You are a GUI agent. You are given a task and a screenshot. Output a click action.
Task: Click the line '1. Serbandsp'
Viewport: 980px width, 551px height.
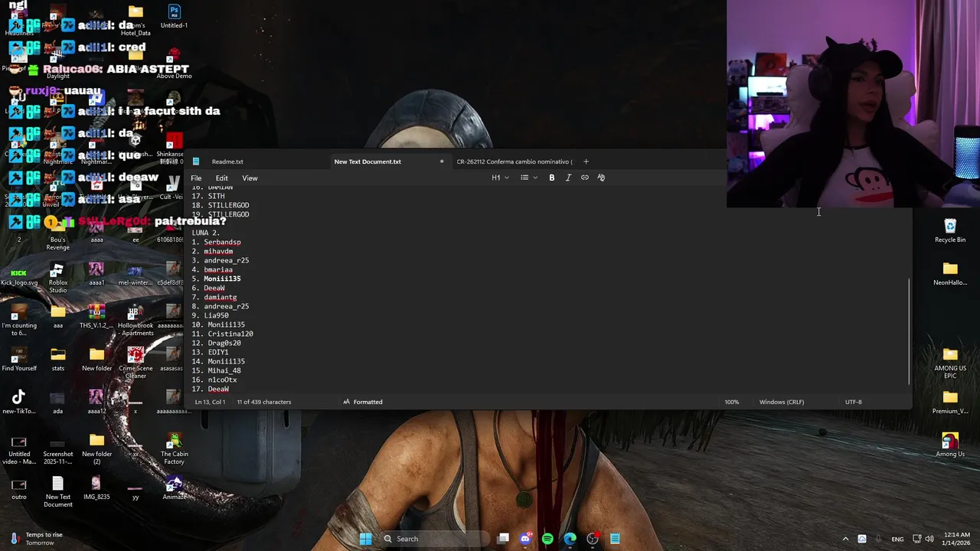pos(217,242)
